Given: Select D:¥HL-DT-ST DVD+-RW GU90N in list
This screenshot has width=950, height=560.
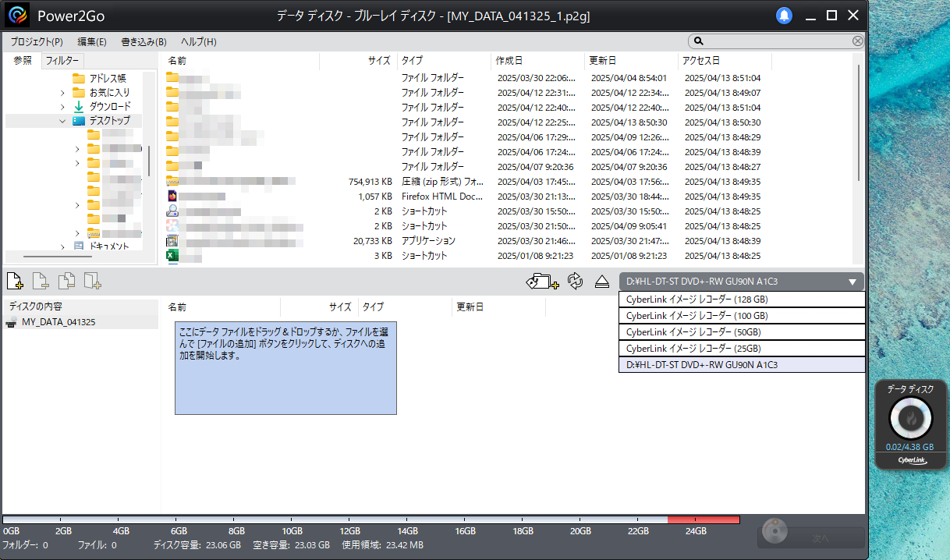Looking at the screenshot, I should (x=742, y=364).
